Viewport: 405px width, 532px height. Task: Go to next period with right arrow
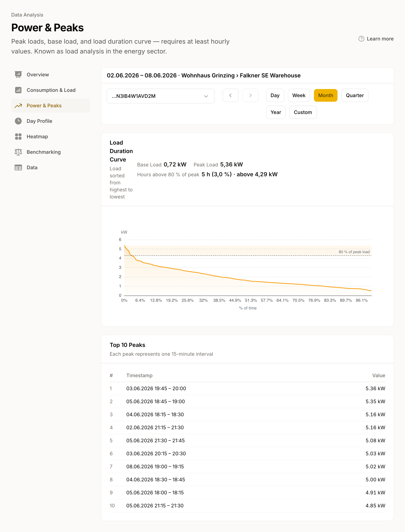250,96
